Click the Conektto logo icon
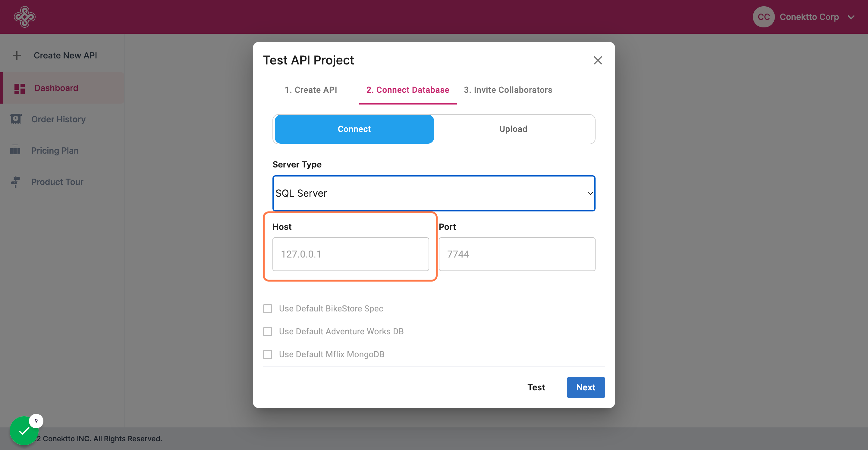Image resolution: width=868 pixels, height=450 pixels. 24,17
